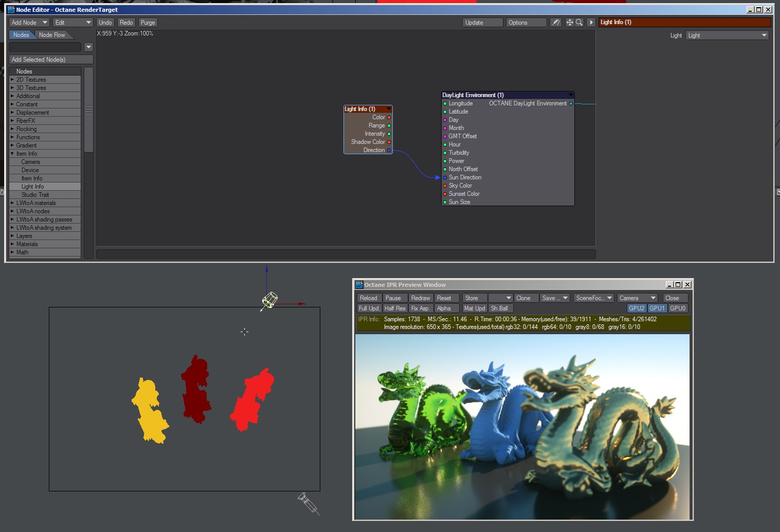Click the Power input connector dot
The width and height of the screenshot is (780, 532).
pos(445,161)
